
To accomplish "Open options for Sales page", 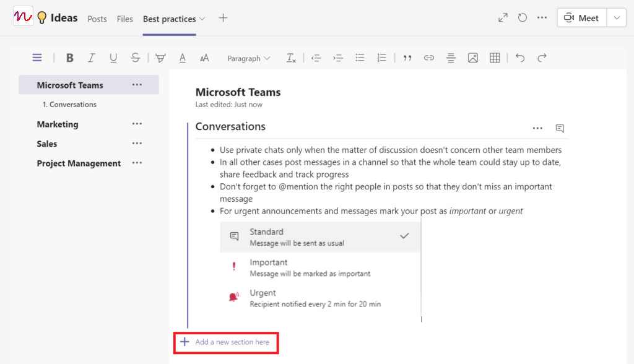I will [137, 143].
